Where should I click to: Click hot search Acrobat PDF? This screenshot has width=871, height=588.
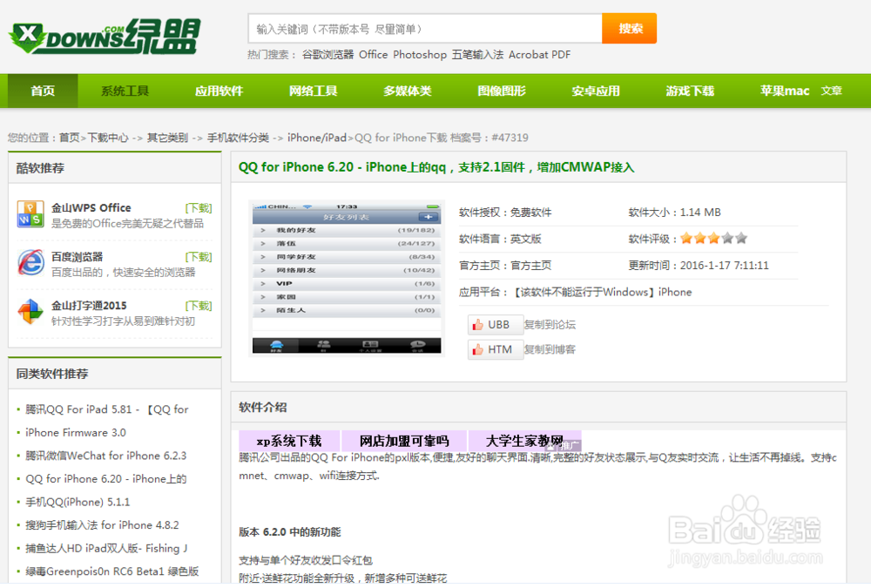coord(539,55)
